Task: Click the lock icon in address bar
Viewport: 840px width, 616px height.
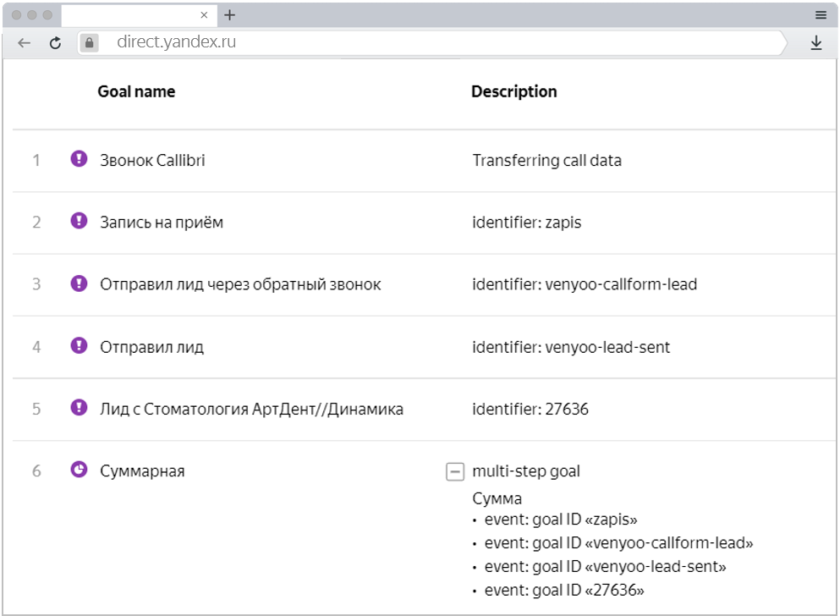Action: [91, 43]
